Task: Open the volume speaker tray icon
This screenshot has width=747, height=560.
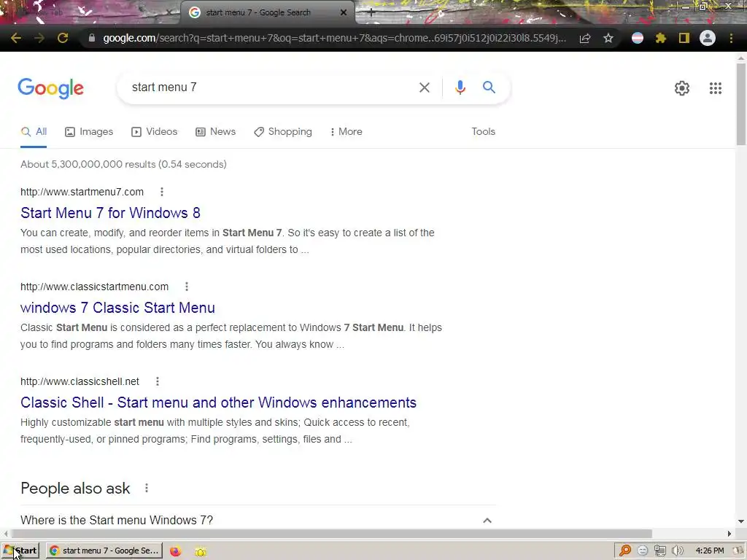Action: 677,551
